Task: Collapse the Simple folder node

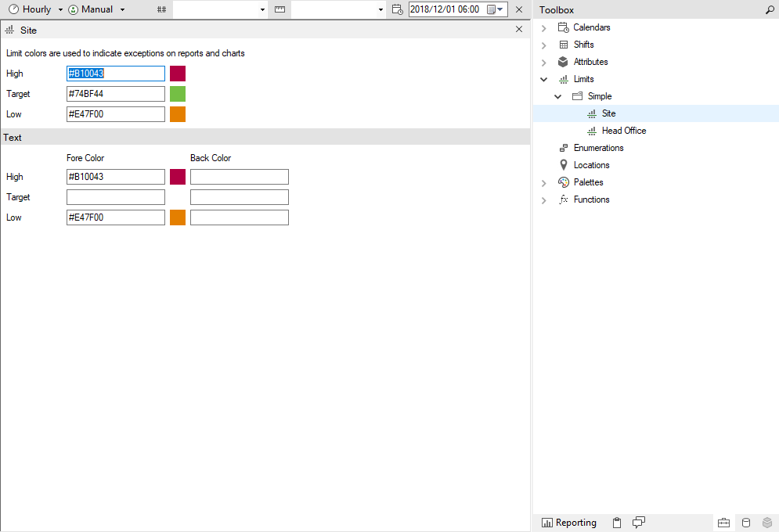Action: coord(558,97)
